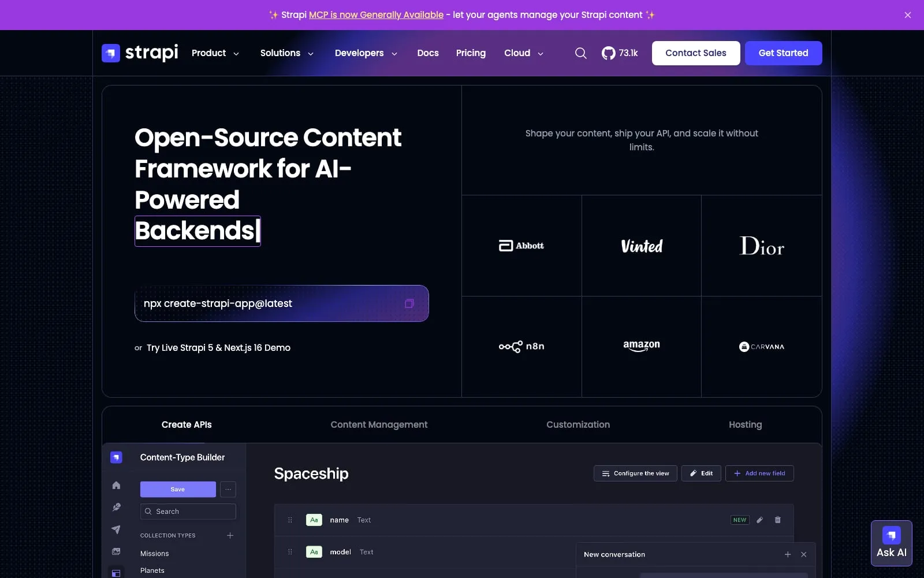Follow the MCP is now Generally Available link
The image size is (924, 578).
(376, 15)
